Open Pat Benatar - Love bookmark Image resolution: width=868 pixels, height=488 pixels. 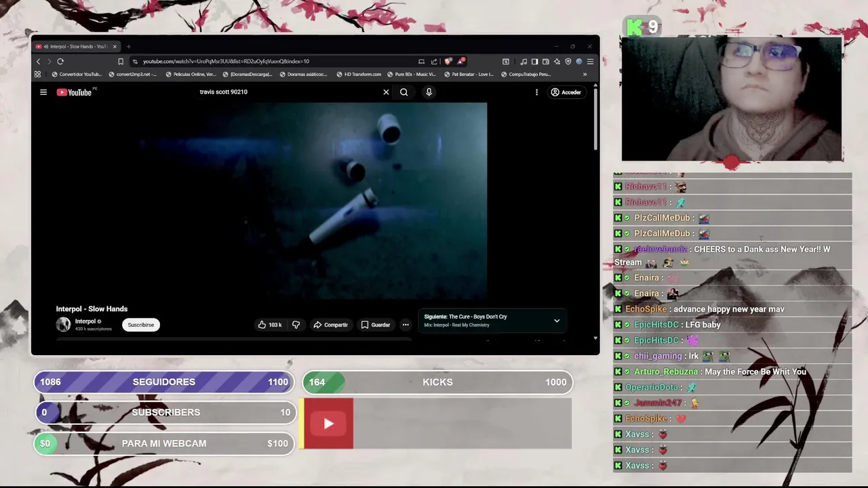pyautogui.click(x=469, y=75)
